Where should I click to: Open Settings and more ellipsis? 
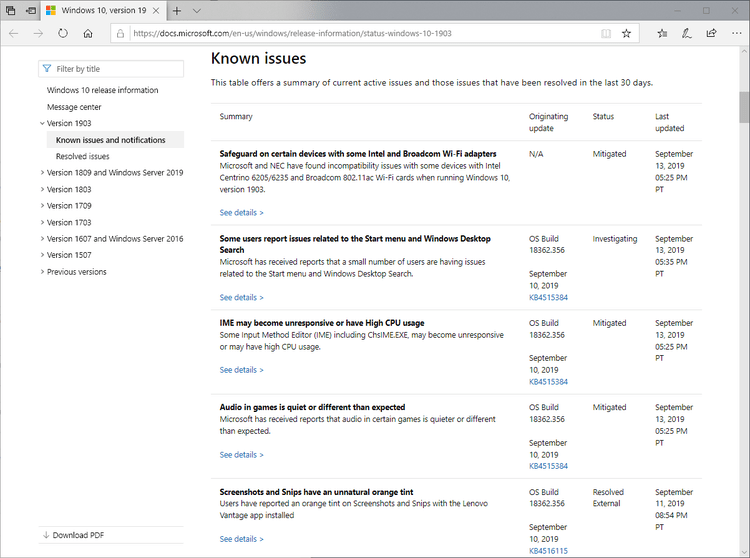[737, 33]
